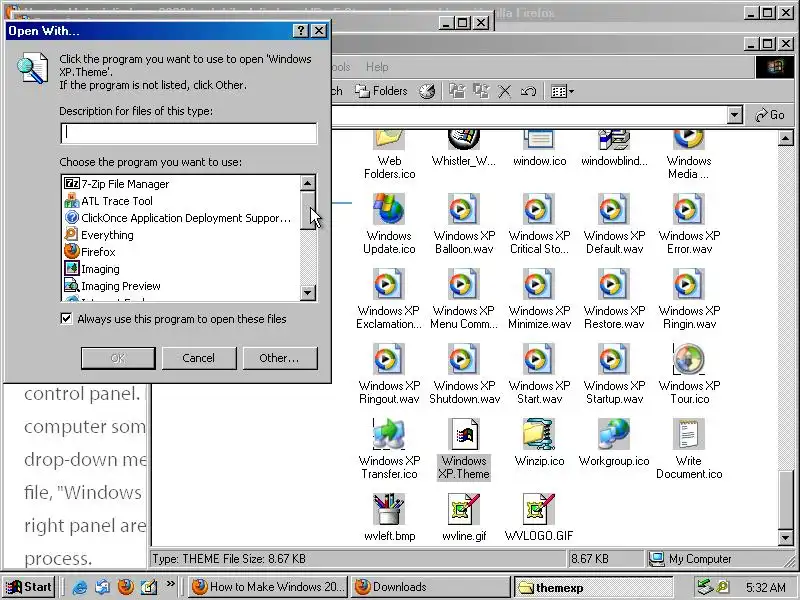
Task: Click Delete (X) icon in Explorer toolbar
Action: 505,91
